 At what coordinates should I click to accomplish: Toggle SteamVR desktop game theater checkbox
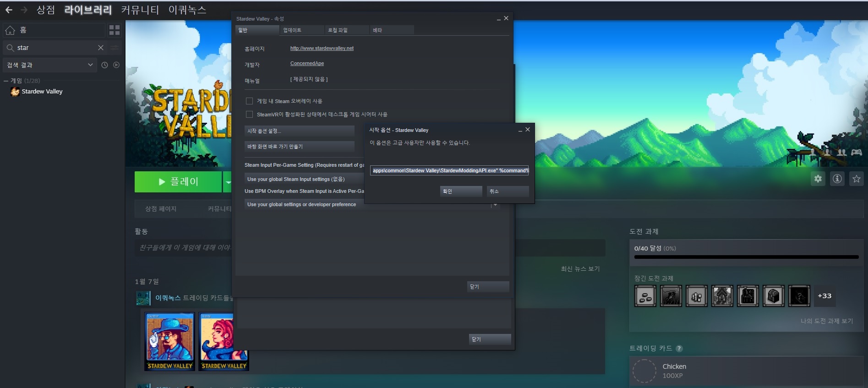coord(249,114)
